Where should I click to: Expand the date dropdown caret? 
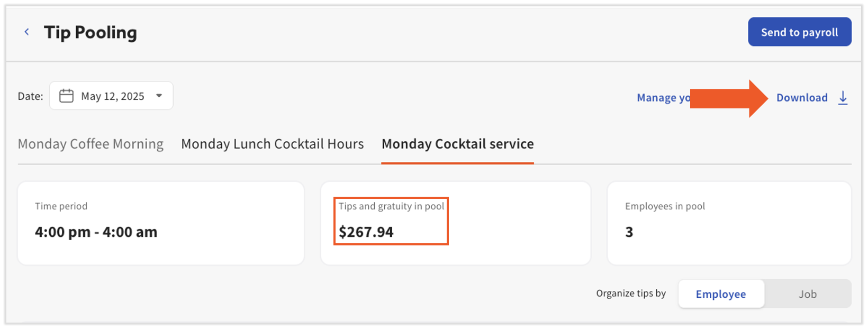coord(159,96)
